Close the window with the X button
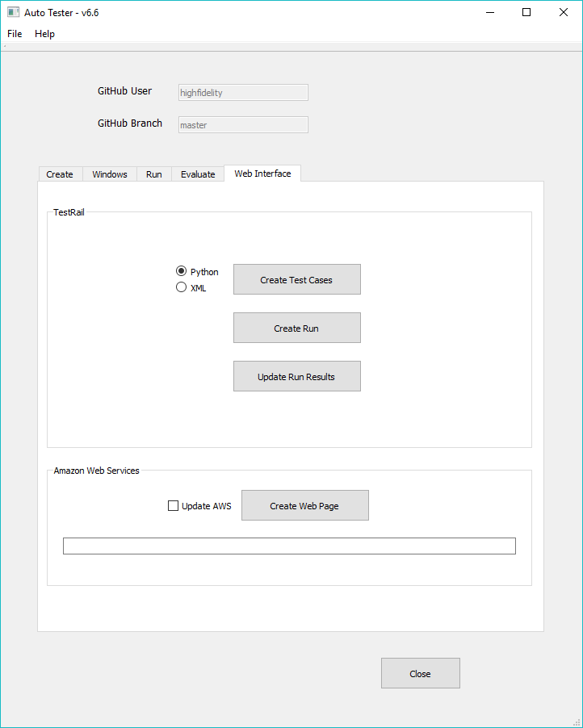 click(564, 13)
